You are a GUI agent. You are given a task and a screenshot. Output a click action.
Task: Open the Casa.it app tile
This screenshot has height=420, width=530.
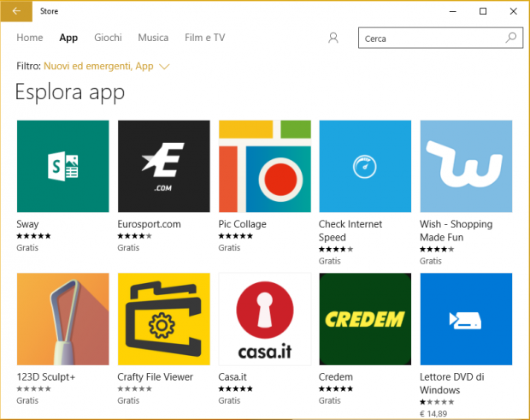(265, 319)
